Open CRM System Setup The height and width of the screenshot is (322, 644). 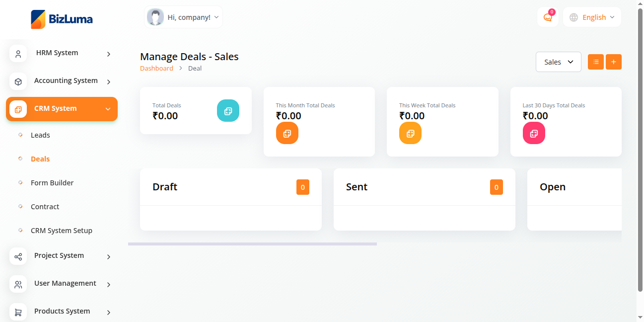[62, 231]
